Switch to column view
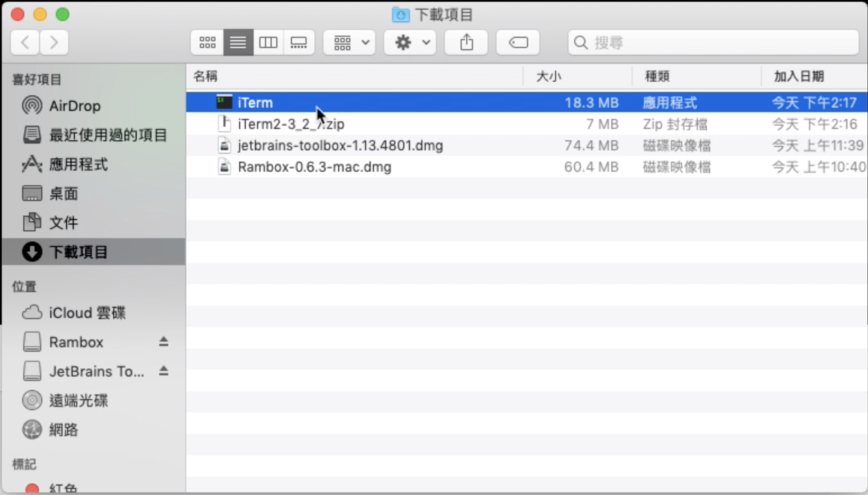The image size is (868, 495). click(x=268, y=43)
